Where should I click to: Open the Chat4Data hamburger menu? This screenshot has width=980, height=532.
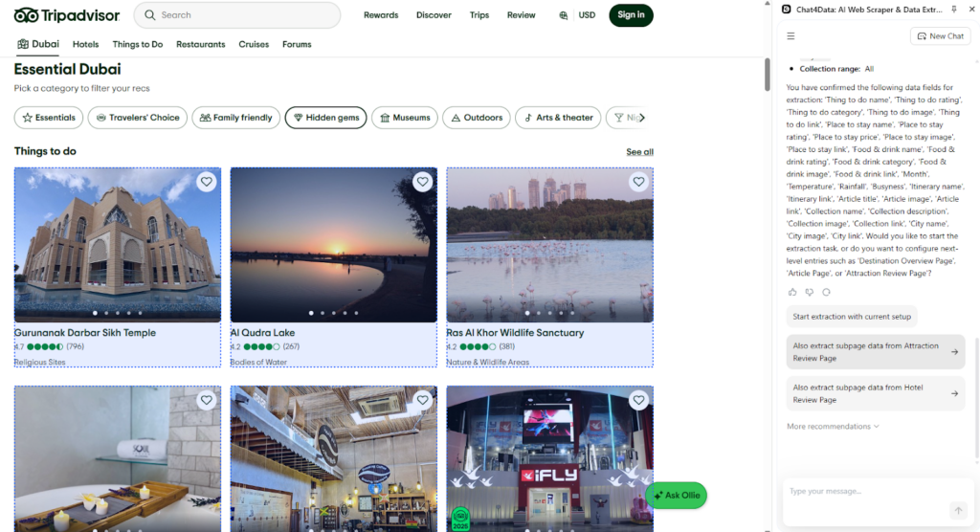click(x=791, y=36)
